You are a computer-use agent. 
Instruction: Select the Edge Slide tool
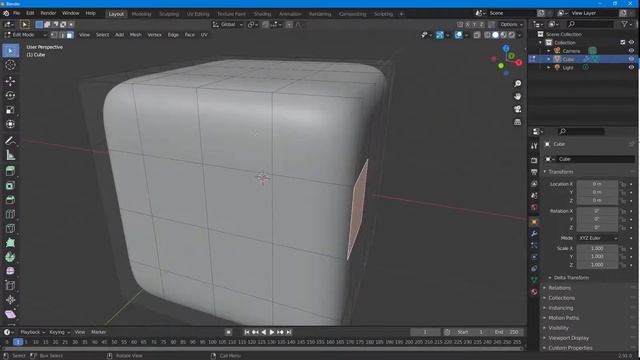10,285
